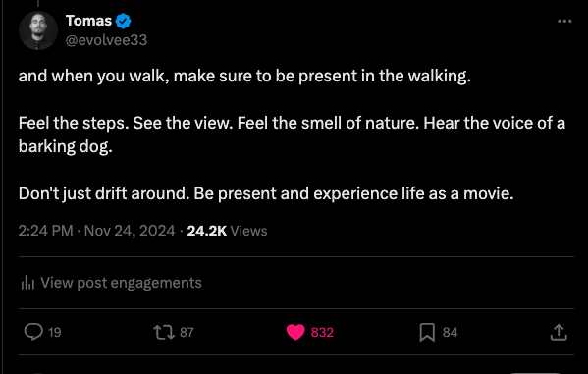Open the share upload arrow icon
The width and height of the screenshot is (588, 374).
[x=559, y=332]
